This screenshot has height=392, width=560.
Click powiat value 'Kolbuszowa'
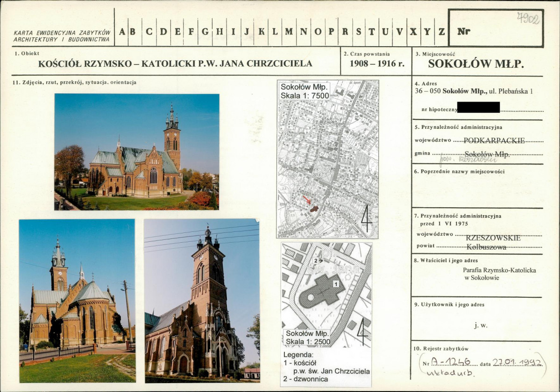[486, 247]
